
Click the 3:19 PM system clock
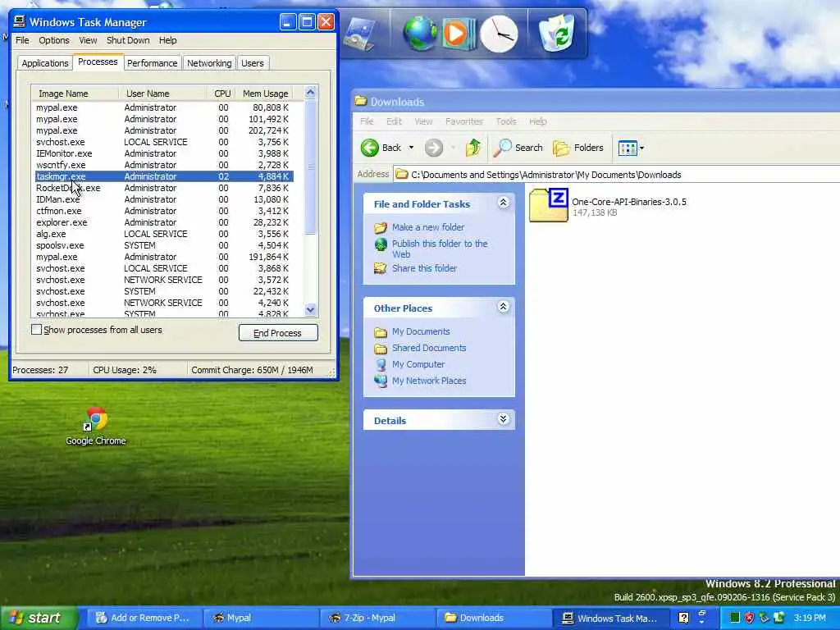[810, 618]
